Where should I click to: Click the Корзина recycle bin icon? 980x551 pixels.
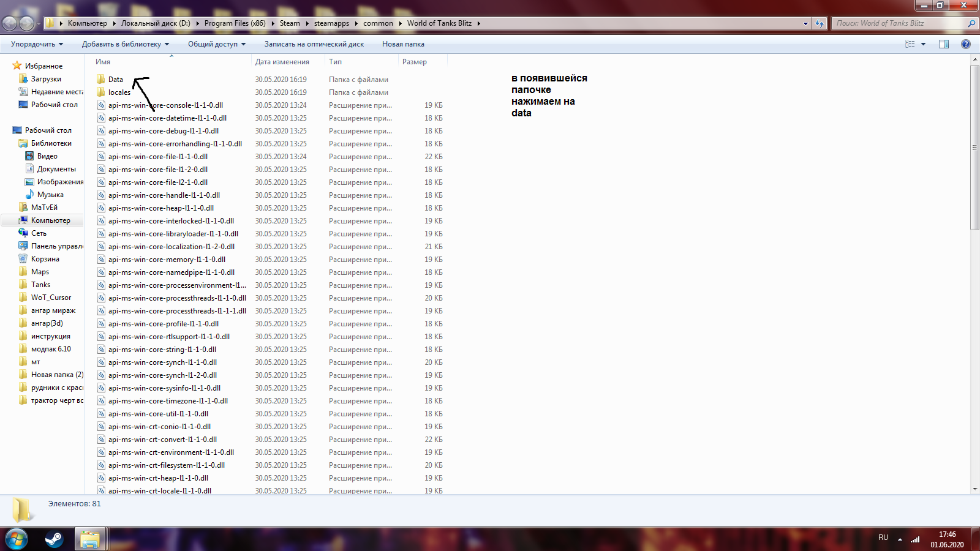(x=23, y=259)
